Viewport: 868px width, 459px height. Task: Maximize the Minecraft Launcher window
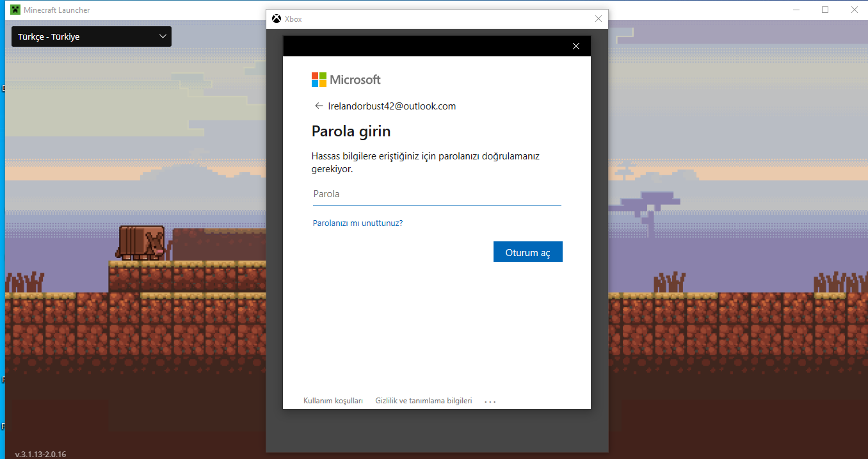(x=825, y=10)
